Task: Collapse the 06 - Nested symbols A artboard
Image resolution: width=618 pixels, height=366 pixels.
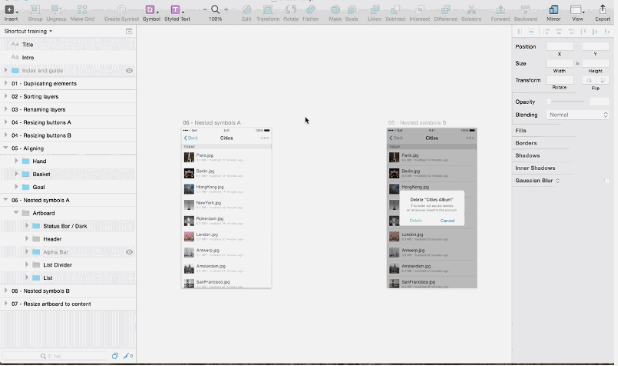Action: pyautogui.click(x=6, y=200)
